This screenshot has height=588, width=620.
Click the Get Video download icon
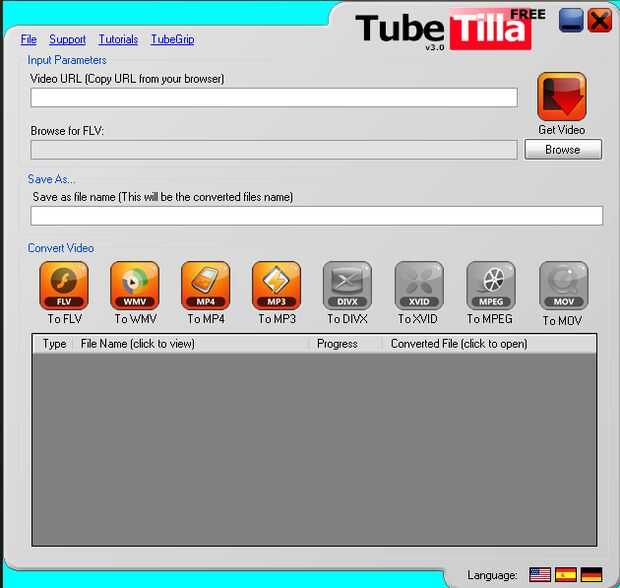pos(561,97)
